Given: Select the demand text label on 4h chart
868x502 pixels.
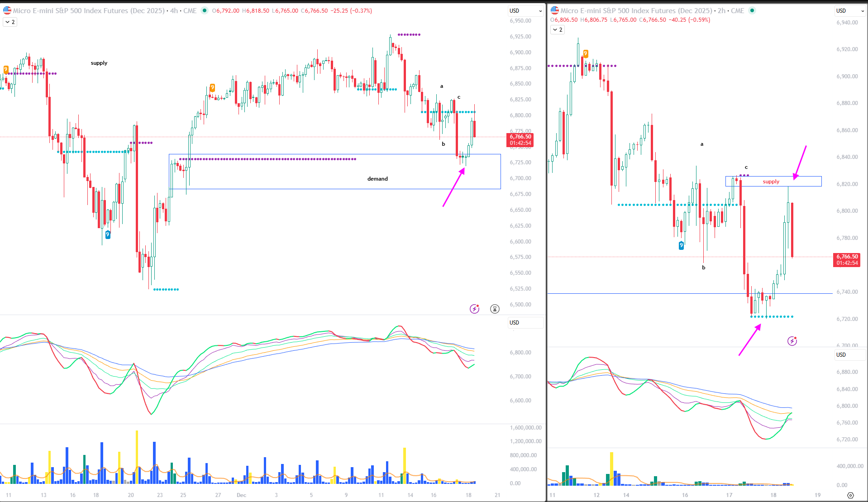Looking at the screenshot, I should tap(377, 179).
